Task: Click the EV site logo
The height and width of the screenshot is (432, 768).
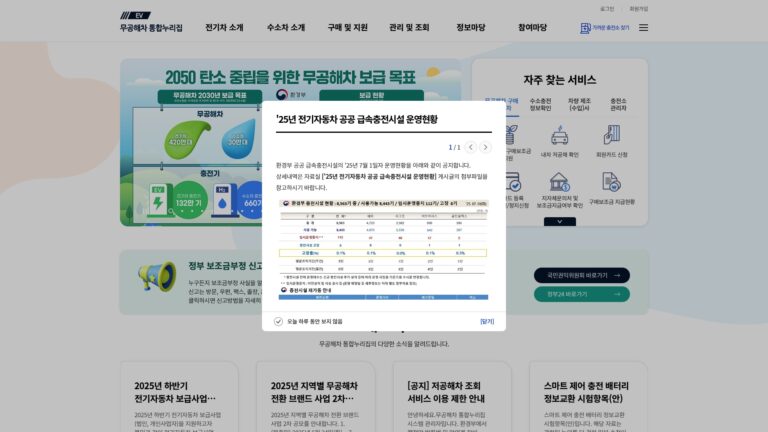Action: coord(136,15)
